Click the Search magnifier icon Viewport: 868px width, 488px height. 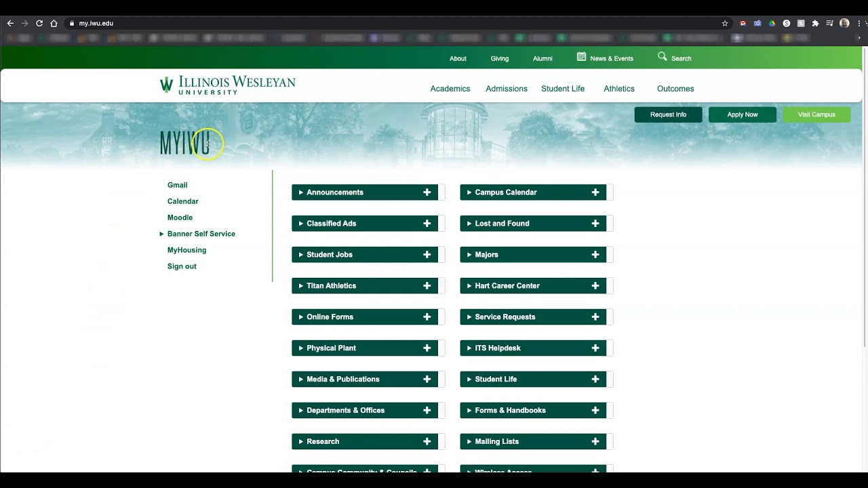click(663, 57)
